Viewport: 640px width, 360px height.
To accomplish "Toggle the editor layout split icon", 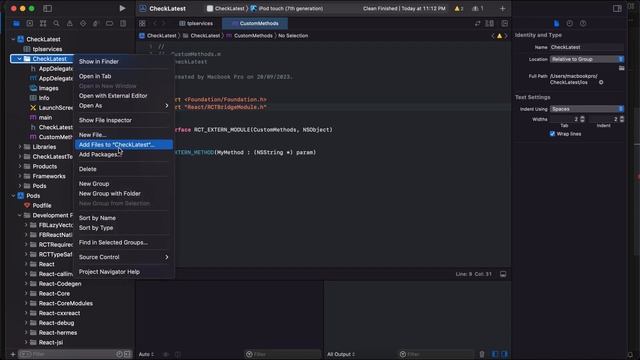I will coord(489,24).
